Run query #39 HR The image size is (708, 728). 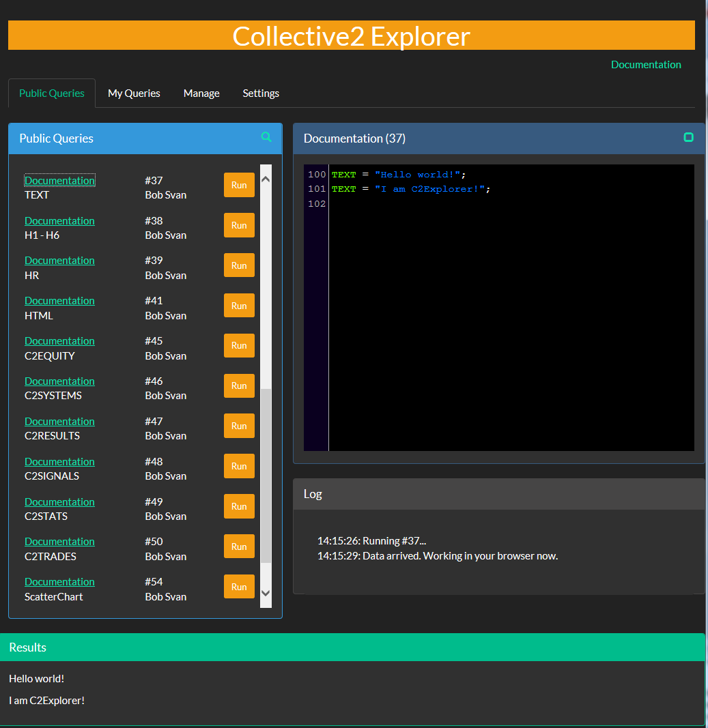239,265
